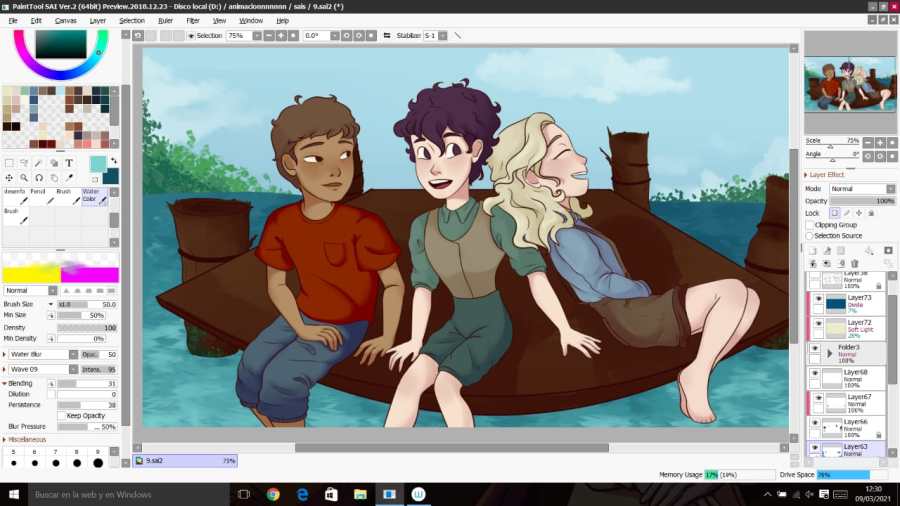Choose the Water Color brush
Screen dimensions: 900x506
[94, 196]
